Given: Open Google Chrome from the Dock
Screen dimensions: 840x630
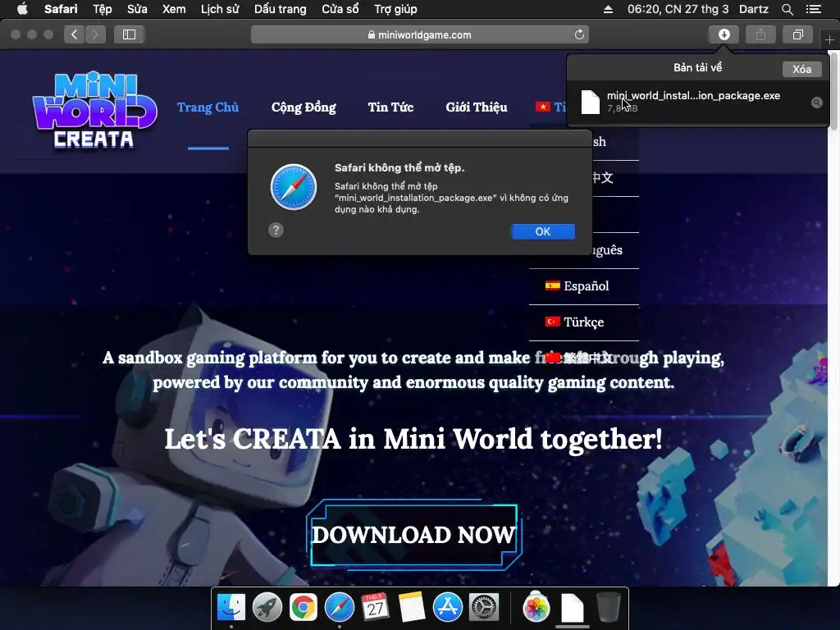Looking at the screenshot, I should [304, 608].
